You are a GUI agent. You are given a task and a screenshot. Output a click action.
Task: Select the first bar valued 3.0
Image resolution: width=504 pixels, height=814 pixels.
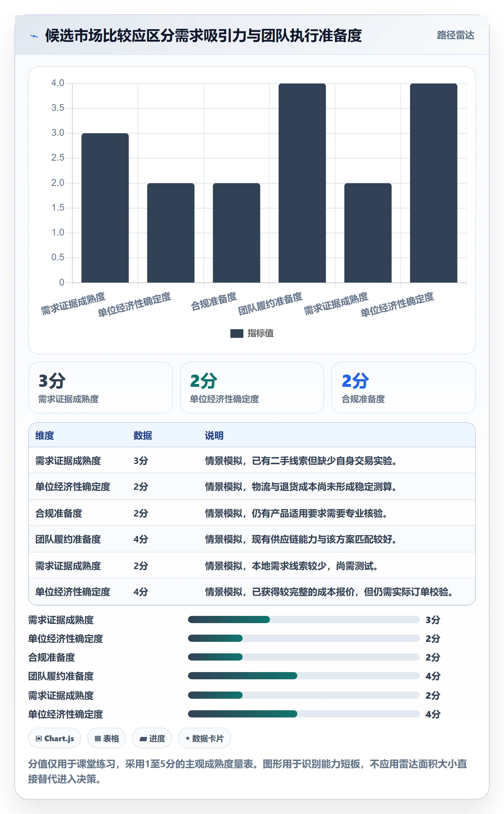pyautogui.click(x=105, y=208)
